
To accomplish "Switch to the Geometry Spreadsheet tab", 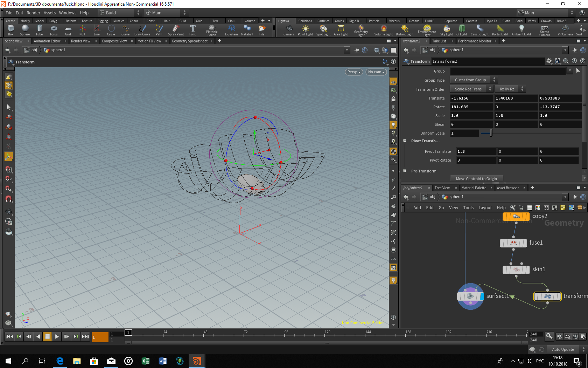I will [189, 41].
